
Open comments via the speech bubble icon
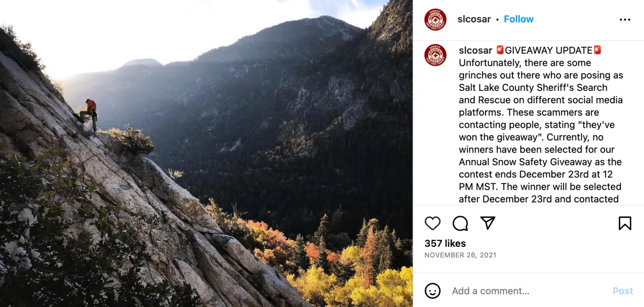[460, 223]
